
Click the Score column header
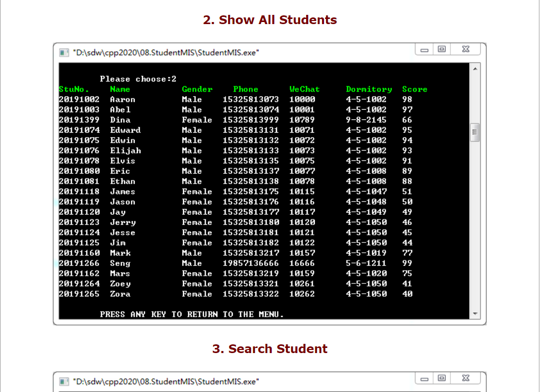click(414, 89)
